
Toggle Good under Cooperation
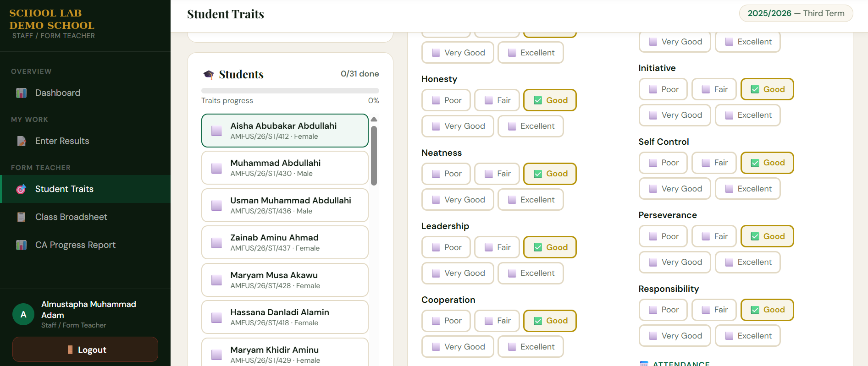pyautogui.click(x=550, y=321)
